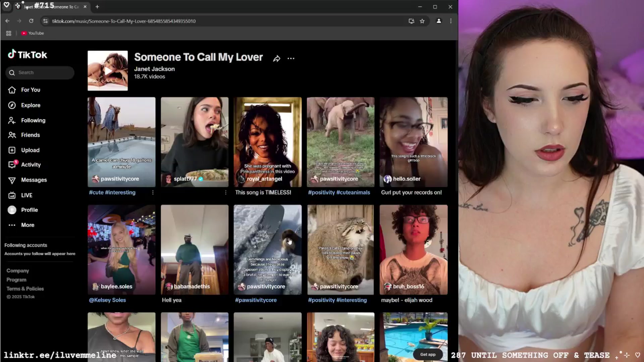Viewport: 644px width, 362px height.
Task: Open the Chrome three-dot menu
Action: tap(451, 21)
